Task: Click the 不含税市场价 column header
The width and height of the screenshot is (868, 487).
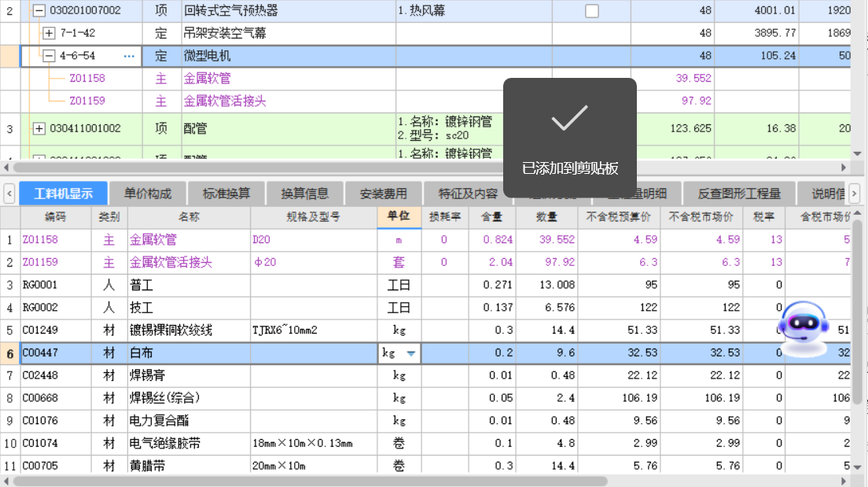Action: (701, 217)
